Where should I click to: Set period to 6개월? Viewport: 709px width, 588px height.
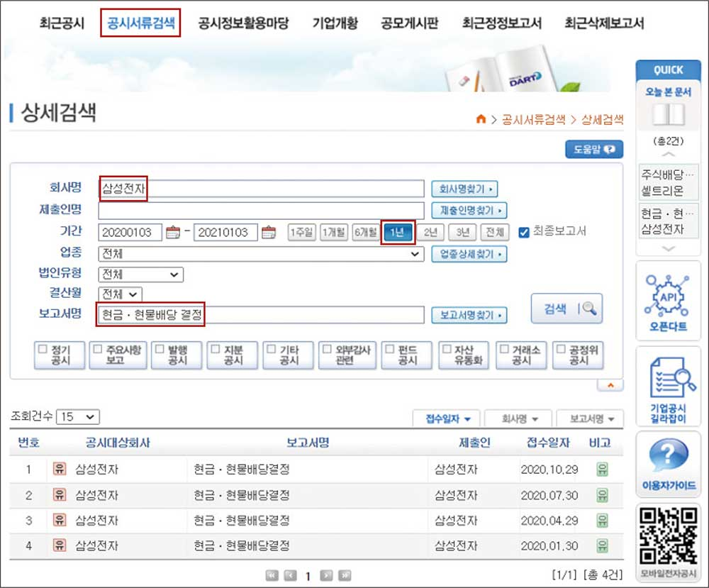pyautogui.click(x=365, y=233)
